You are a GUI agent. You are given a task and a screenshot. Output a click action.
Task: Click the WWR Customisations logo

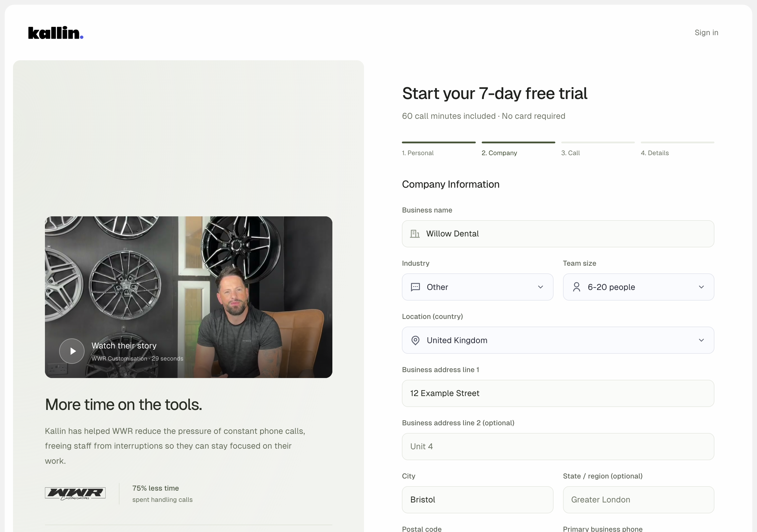75,494
